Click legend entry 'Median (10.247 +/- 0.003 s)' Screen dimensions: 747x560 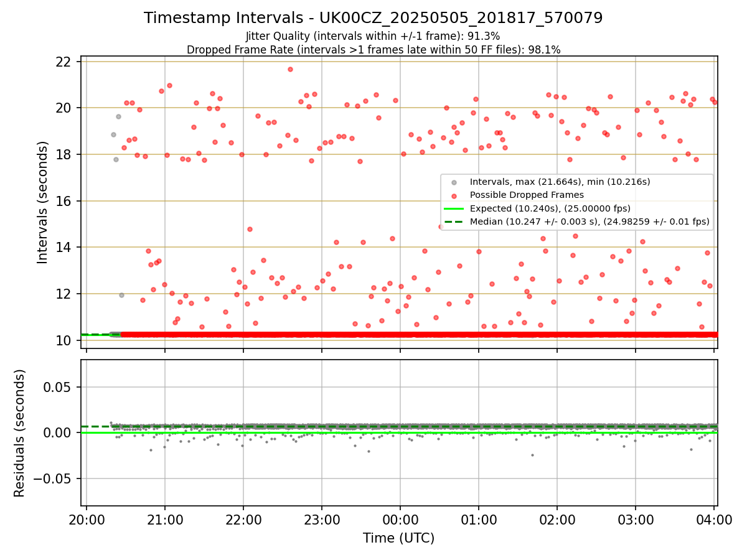pyautogui.click(x=590, y=222)
